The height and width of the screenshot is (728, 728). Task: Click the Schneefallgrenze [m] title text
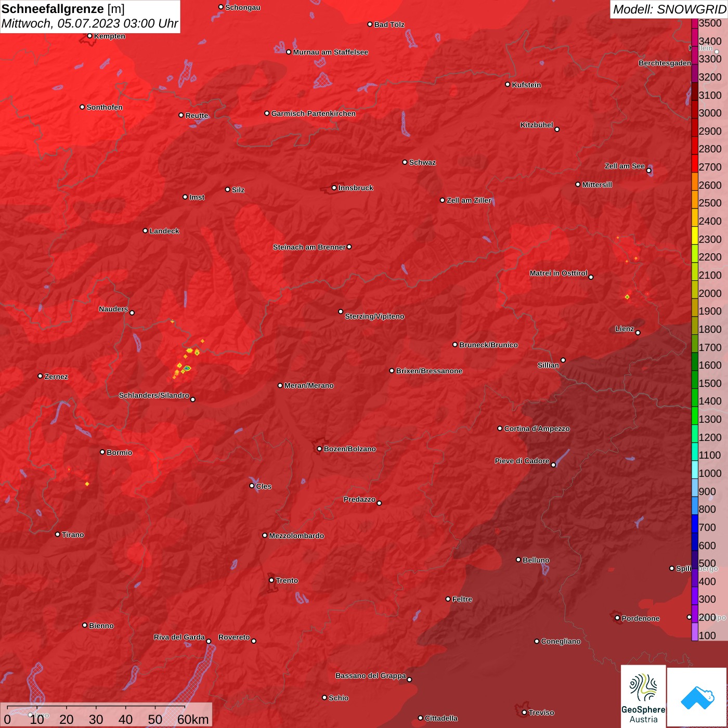(63, 9)
